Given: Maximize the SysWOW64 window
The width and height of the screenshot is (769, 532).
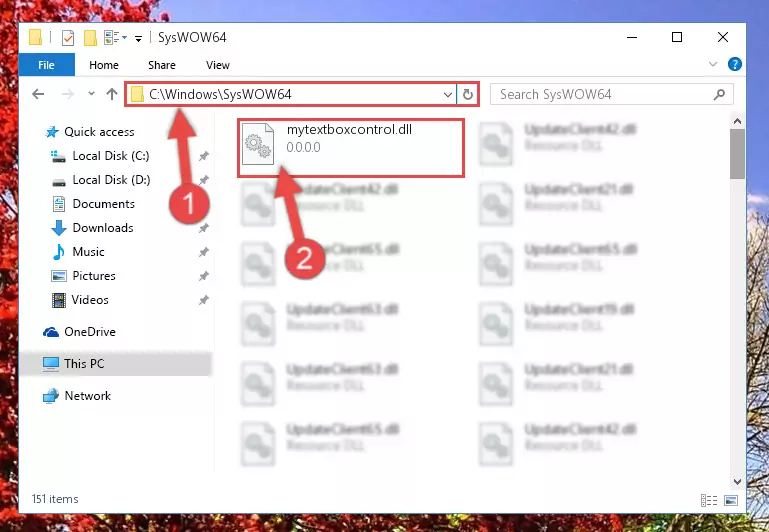Looking at the screenshot, I should [x=677, y=37].
